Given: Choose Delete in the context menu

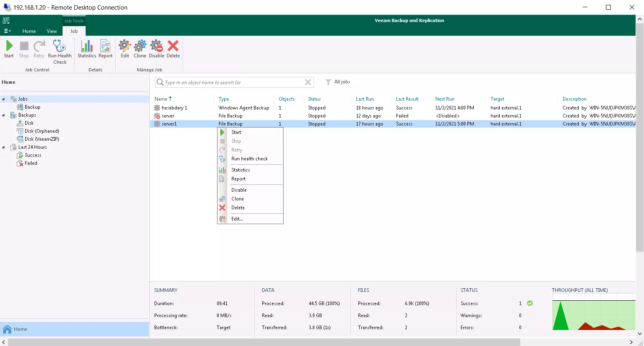Looking at the screenshot, I should 250,208.
